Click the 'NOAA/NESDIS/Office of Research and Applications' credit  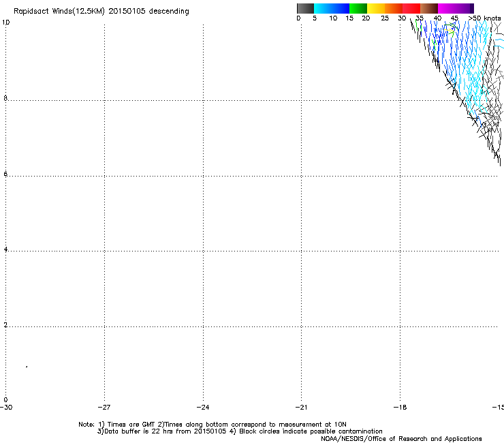click(401, 439)
